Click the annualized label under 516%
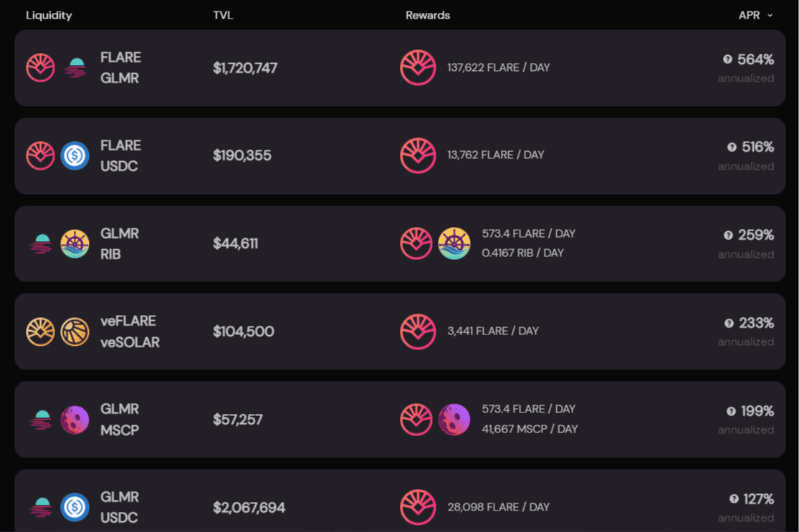This screenshot has height=532, width=799. coord(746,166)
